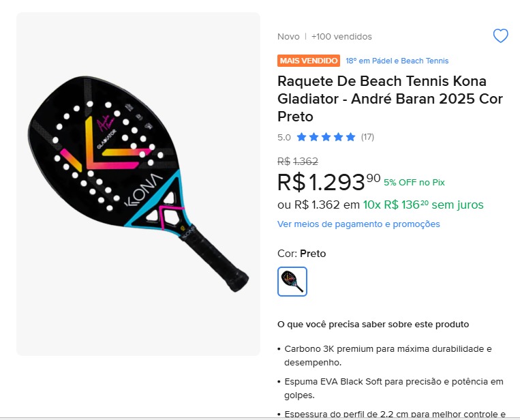
Task: Click the R$ 1.293,90 current price
Action: click(x=328, y=182)
